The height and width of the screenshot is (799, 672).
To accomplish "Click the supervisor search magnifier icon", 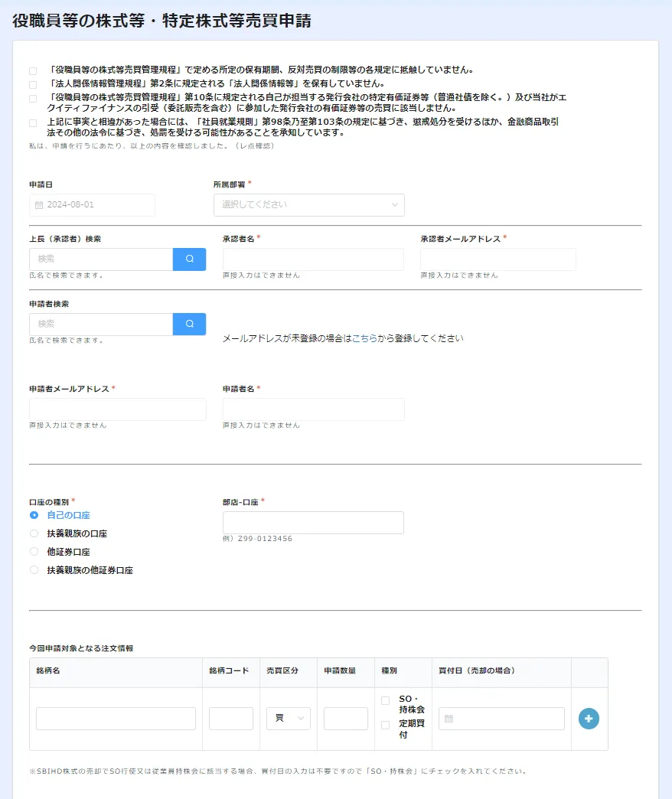I will 188,259.
